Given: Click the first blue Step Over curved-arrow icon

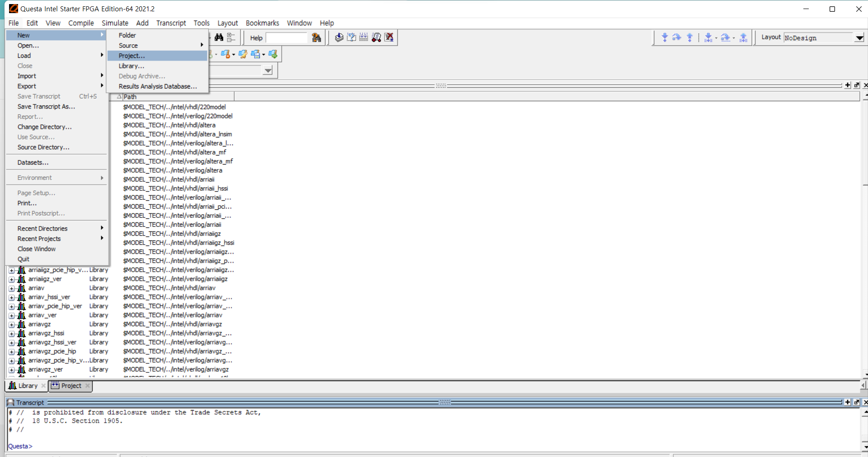Looking at the screenshot, I should 677,38.
